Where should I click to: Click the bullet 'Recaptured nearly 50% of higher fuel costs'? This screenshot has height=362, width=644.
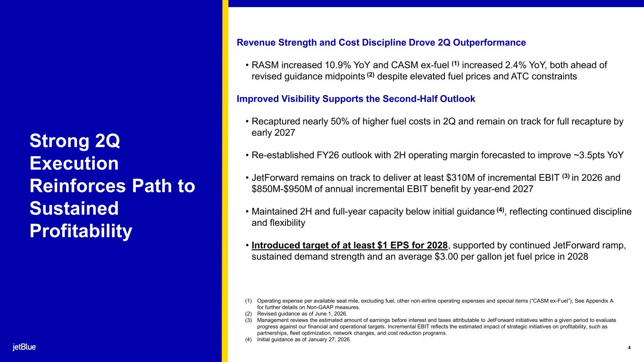coord(435,127)
